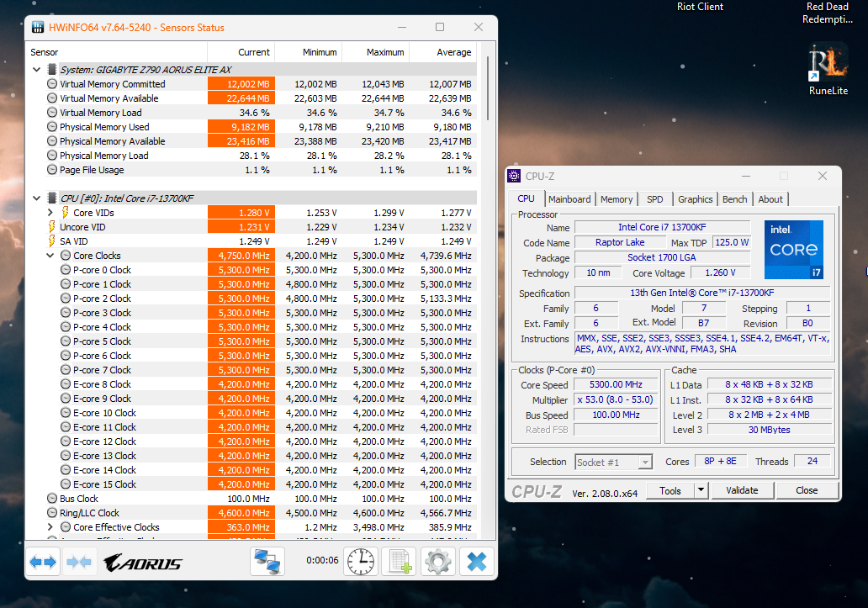Click the blue X close sensors icon
Image resolution: width=868 pixels, height=608 pixels.
(x=477, y=562)
